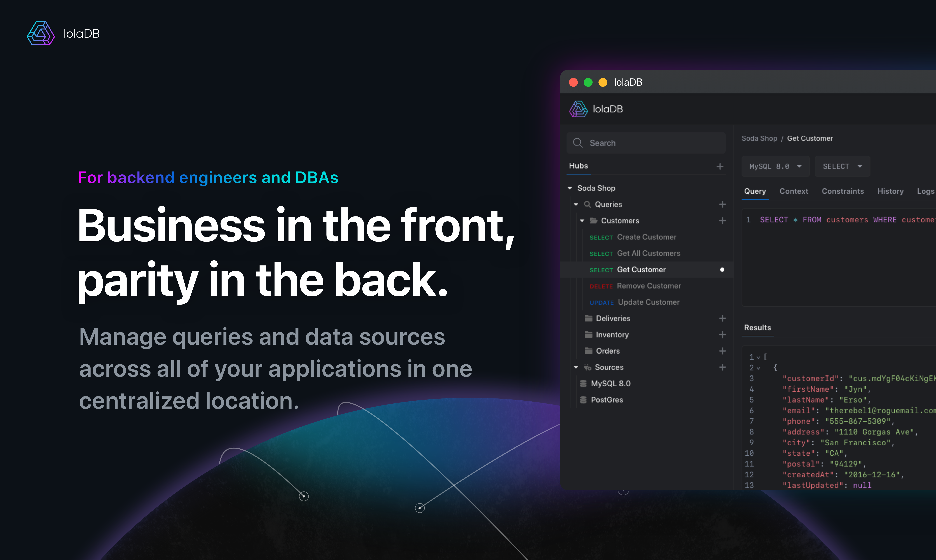This screenshot has height=560, width=936.
Task: Click the lolaDB logo at page top-left
Action: click(63, 33)
